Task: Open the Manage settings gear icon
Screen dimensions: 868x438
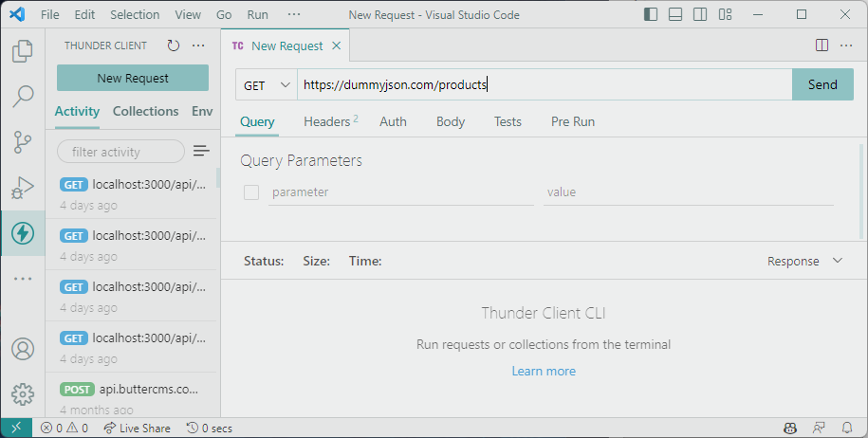Action: [23, 393]
